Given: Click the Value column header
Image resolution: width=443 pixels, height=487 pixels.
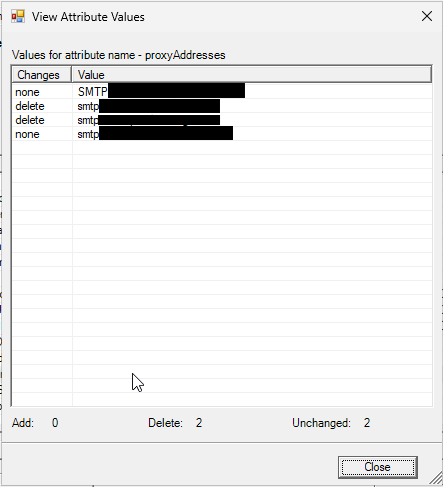Looking at the screenshot, I should coord(252,75).
